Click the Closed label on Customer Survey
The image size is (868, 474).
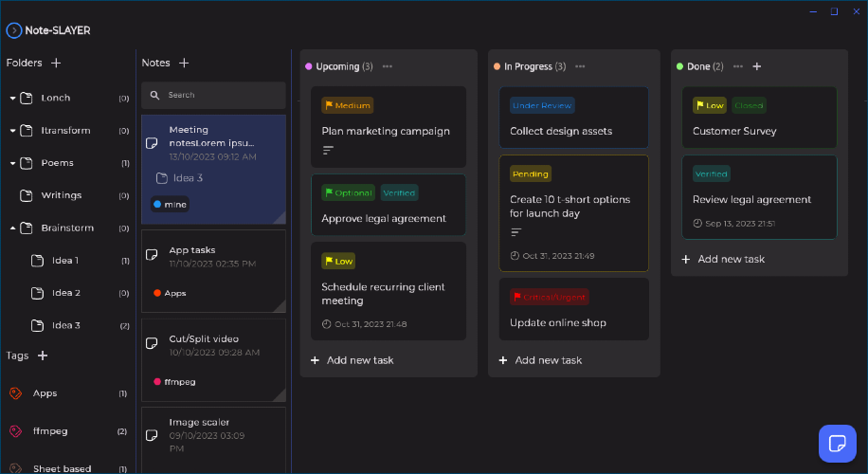coord(749,105)
